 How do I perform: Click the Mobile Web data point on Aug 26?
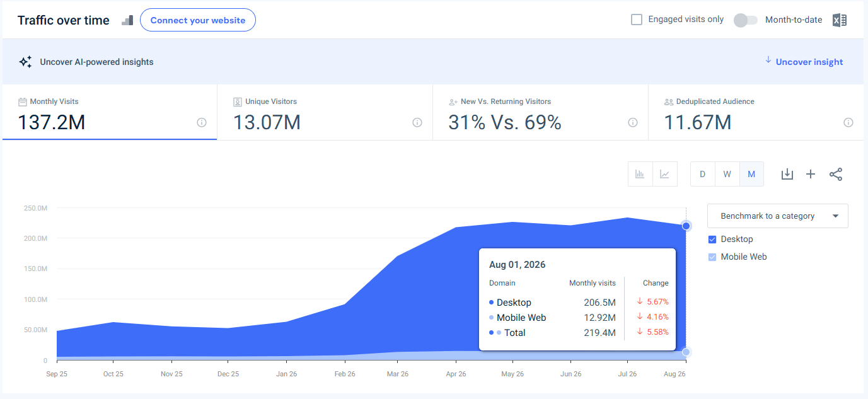pos(686,352)
